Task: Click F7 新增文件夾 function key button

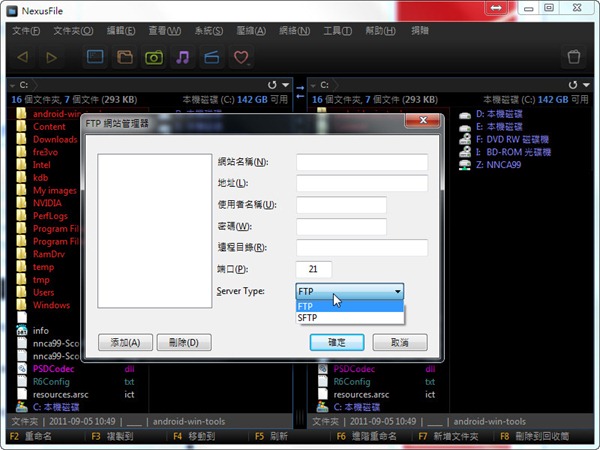Action: pos(448,436)
